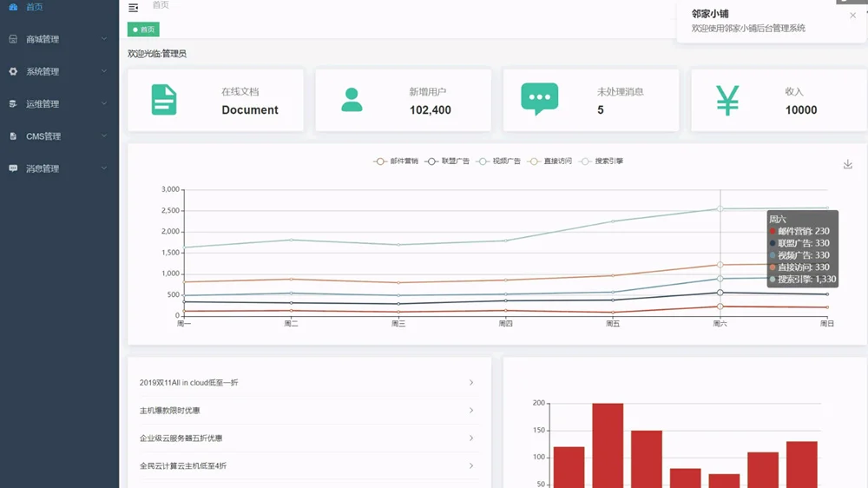868x488 pixels.
Task: Click the dashboard icon beside 首页 in sidebar
Action: click(13, 7)
